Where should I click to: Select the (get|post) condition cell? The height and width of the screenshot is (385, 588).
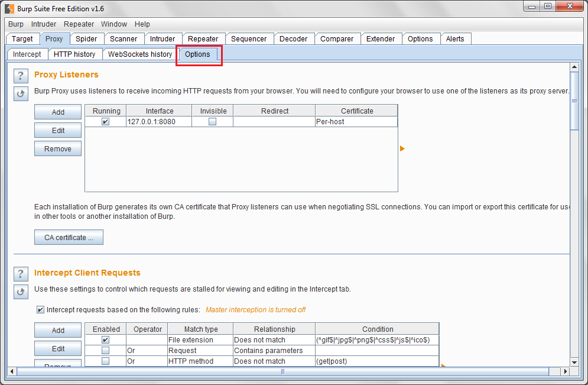(377, 361)
